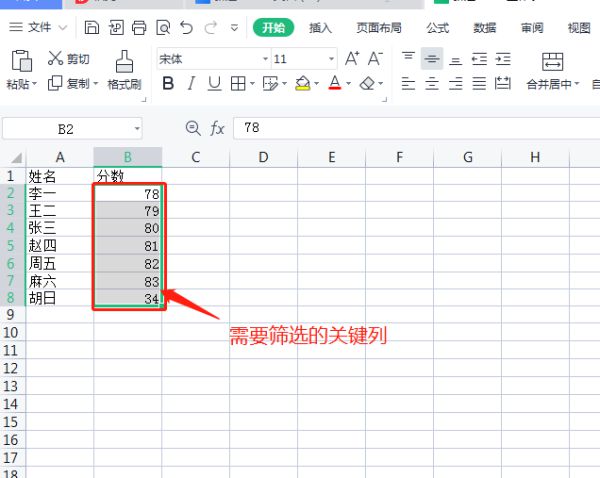The image size is (600, 478).
Task: Toggle underline formatting
Action: [214, 83]
